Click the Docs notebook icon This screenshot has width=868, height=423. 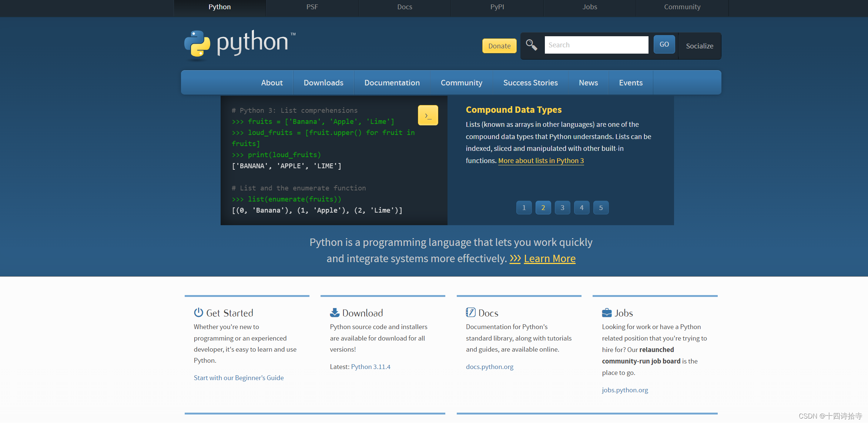click(470, 312)
